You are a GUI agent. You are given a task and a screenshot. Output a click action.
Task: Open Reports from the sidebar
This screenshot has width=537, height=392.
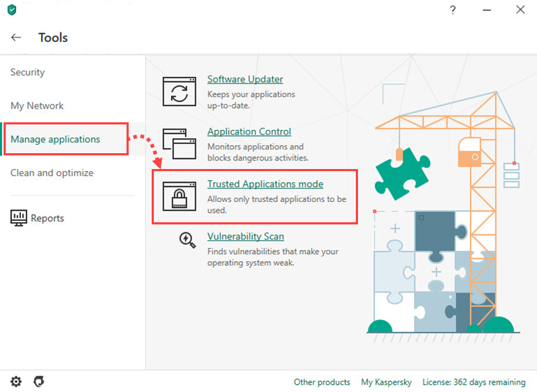click(x=47, y=218)
